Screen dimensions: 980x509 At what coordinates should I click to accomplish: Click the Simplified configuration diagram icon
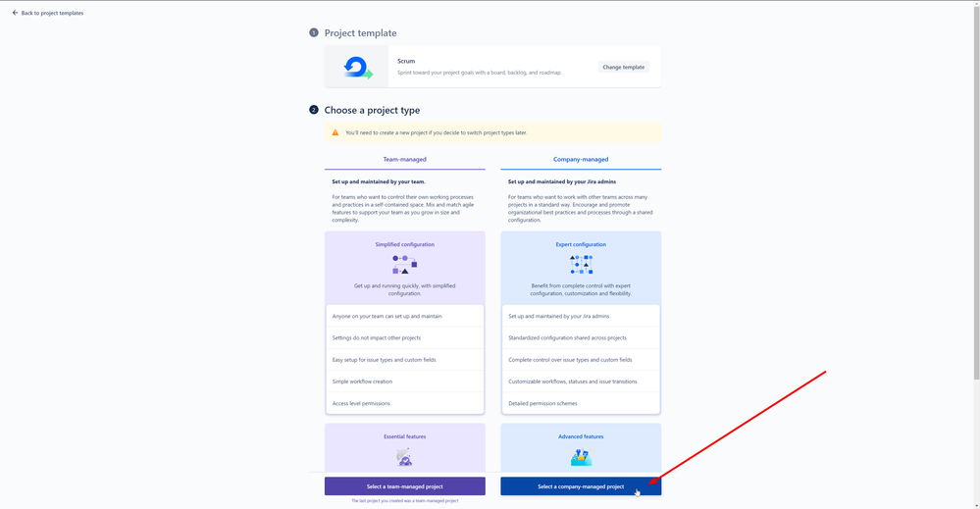coord(404,264)
